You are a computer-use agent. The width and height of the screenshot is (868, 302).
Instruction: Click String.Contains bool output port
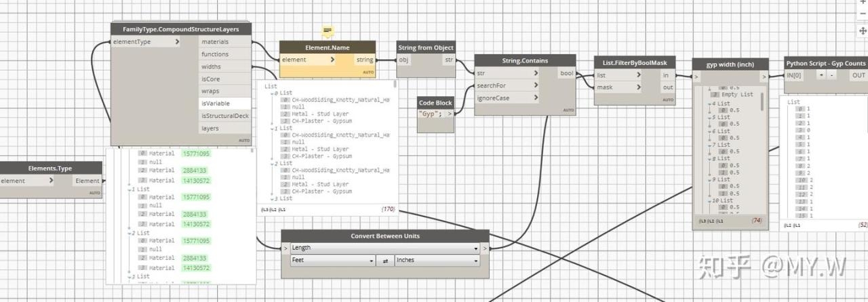pyautogui.click(x=566, y=73)
